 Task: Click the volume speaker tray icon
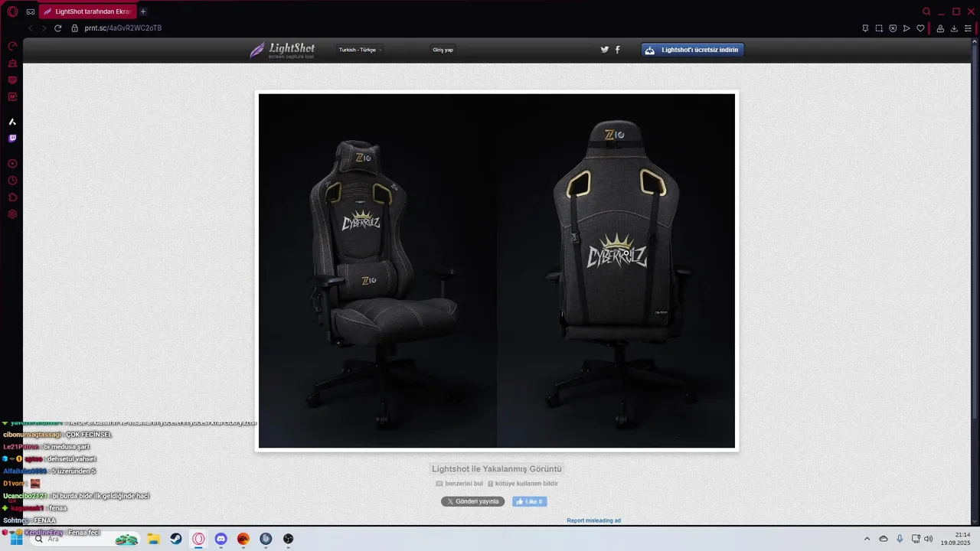[x=929, y=539]
